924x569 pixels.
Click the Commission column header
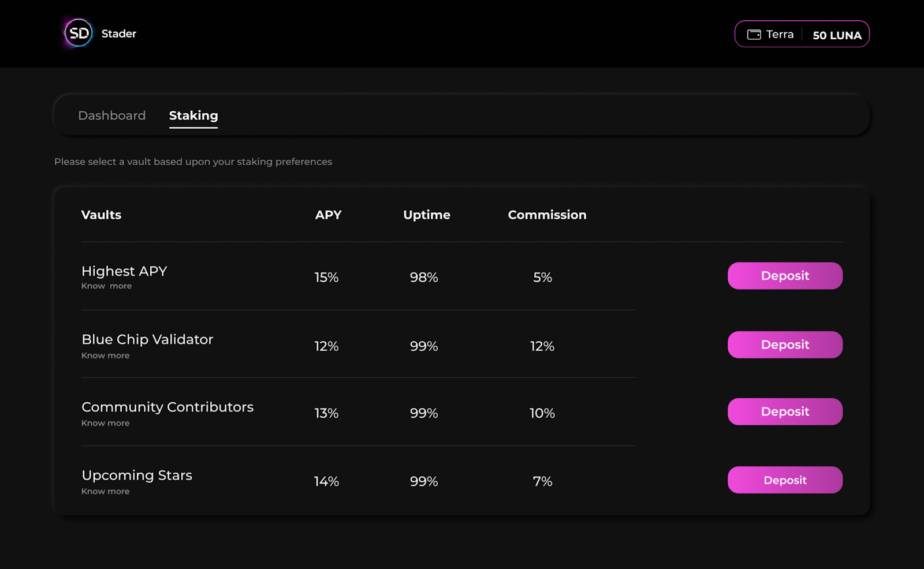click(x=547, y=215)
